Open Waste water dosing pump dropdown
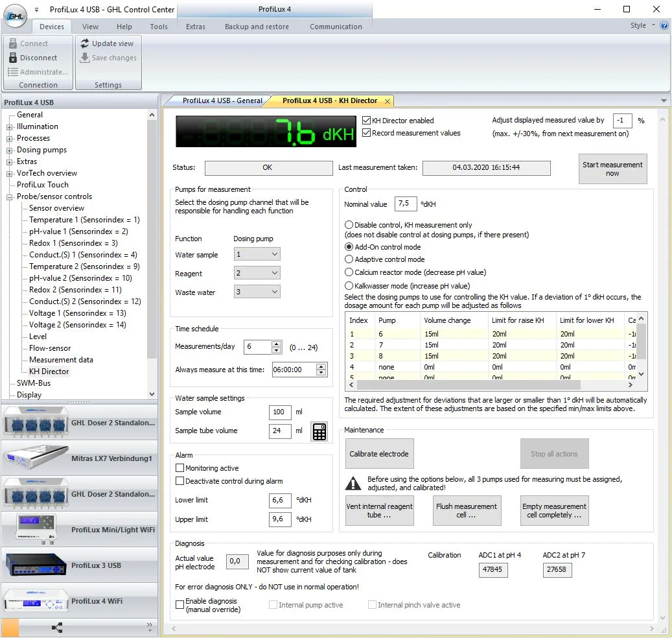 257,292
